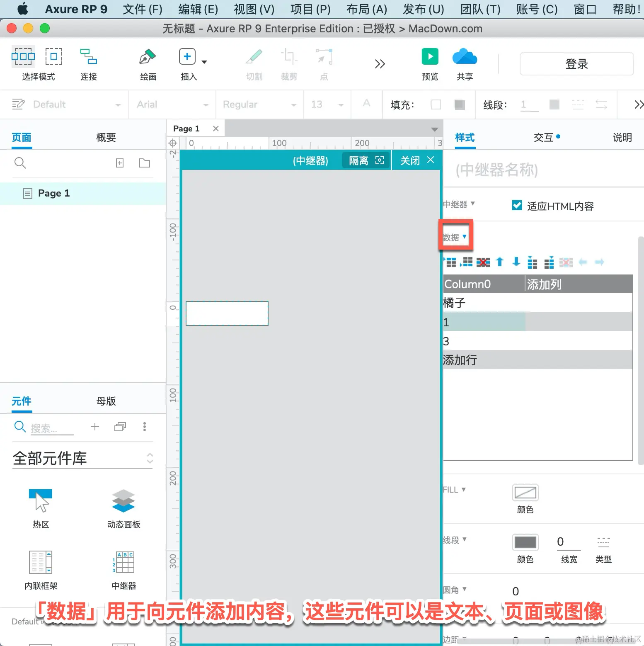644x646 pixels.
Task: Click the white 填充 fill color swatch
Action: (x=436, y=104)
